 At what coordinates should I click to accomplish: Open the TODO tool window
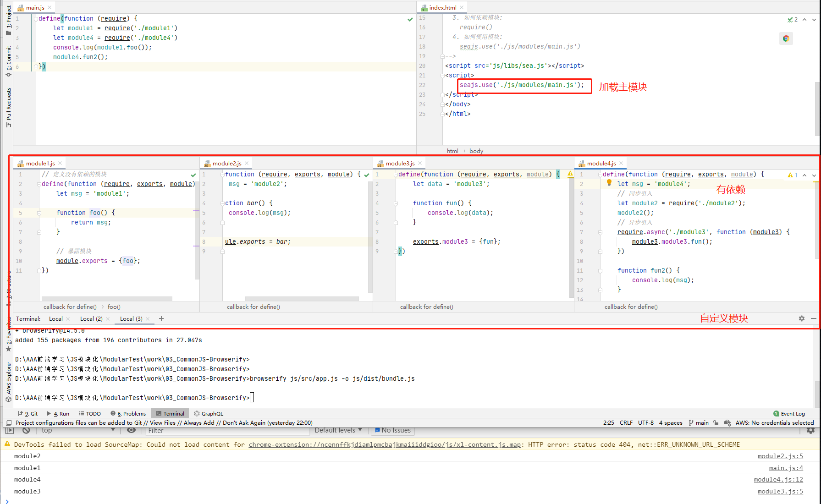point(90,413)
